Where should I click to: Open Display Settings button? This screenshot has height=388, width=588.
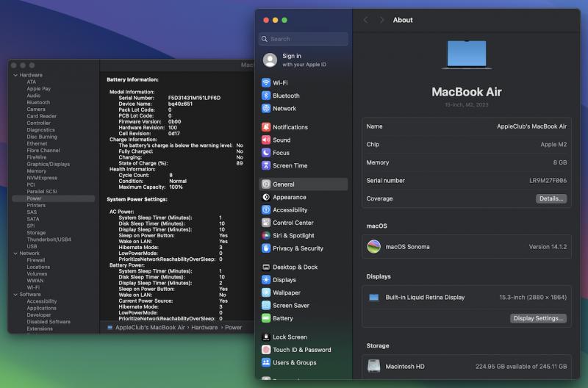point(538,318)
